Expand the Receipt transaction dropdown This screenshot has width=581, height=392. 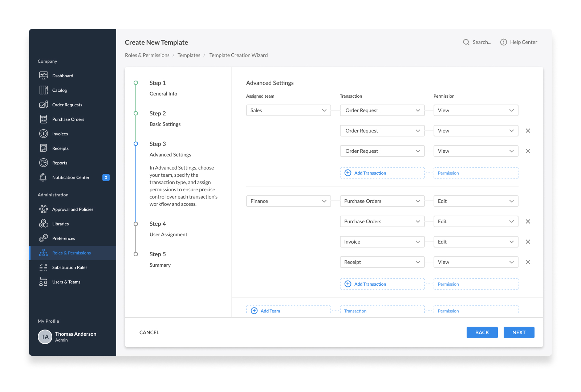(382, 262)
